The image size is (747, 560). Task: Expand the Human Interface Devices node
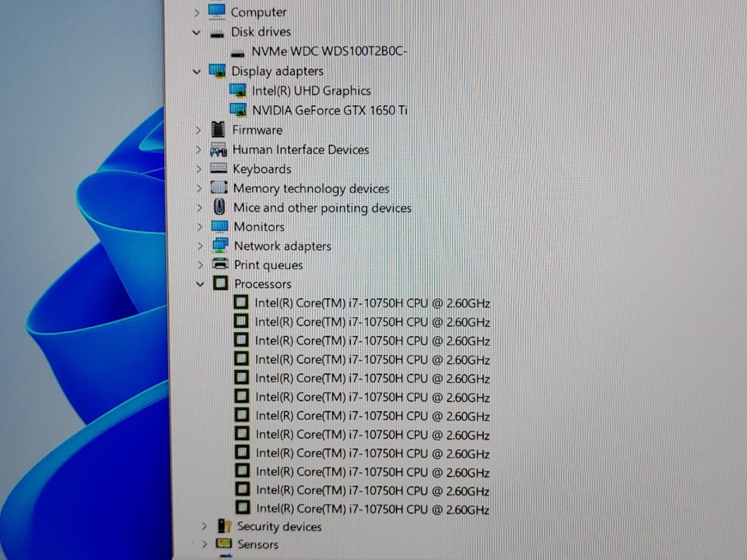click(x=198, y=150)
